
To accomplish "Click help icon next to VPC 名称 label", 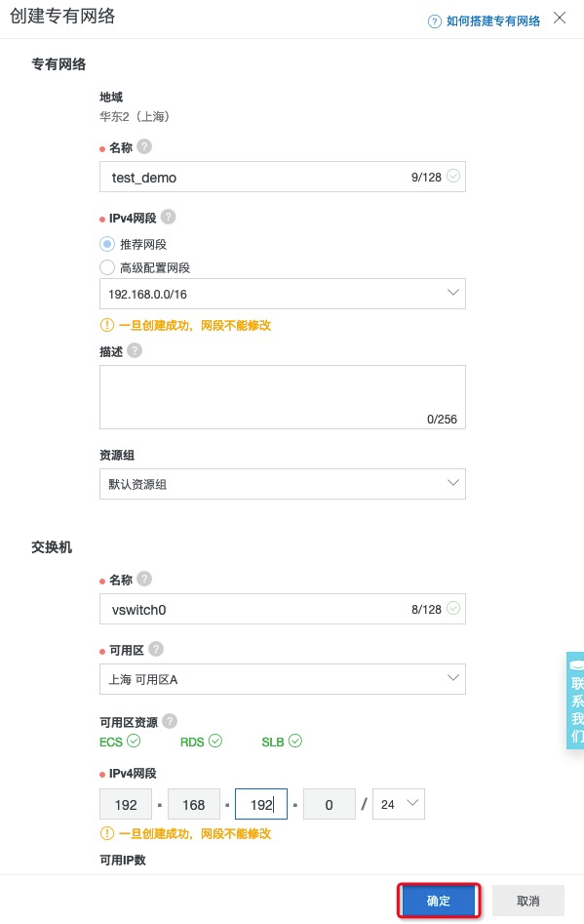I will click(144, 146).
